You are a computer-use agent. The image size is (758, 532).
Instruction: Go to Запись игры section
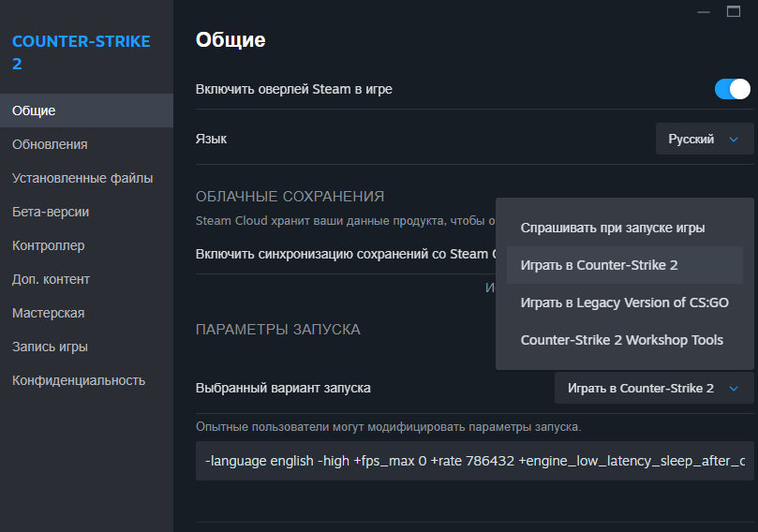86,347
